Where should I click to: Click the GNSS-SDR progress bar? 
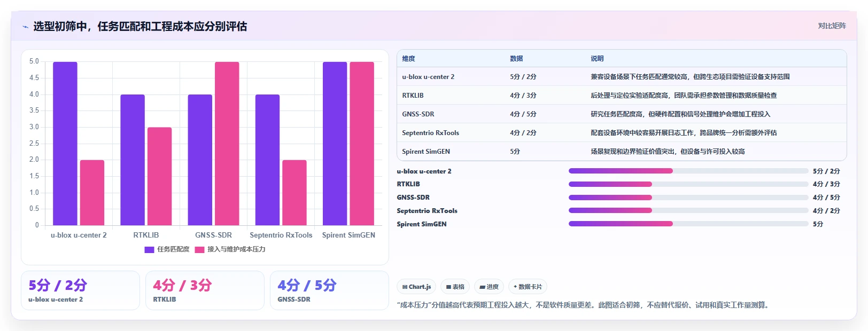pyautogui.click(x=688, y=198)
